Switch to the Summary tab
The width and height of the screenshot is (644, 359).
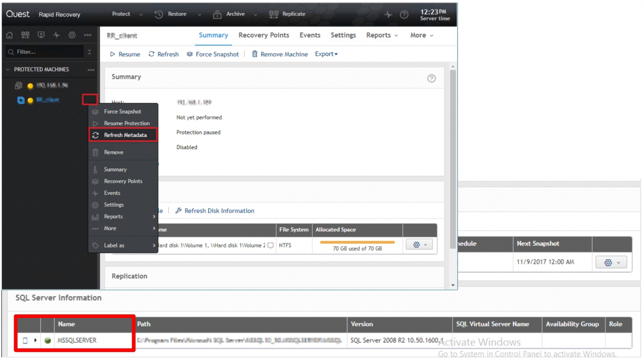213,35
